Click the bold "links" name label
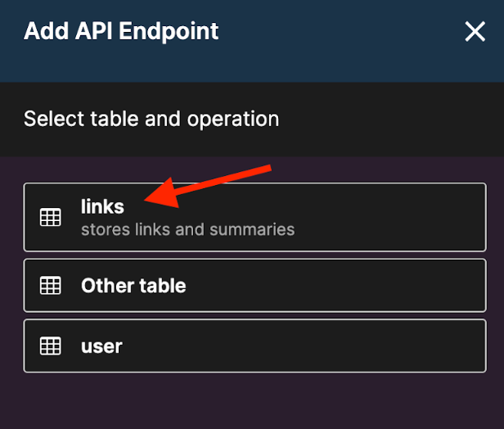Viewport: 504px width, 429px height. point(102,206)
